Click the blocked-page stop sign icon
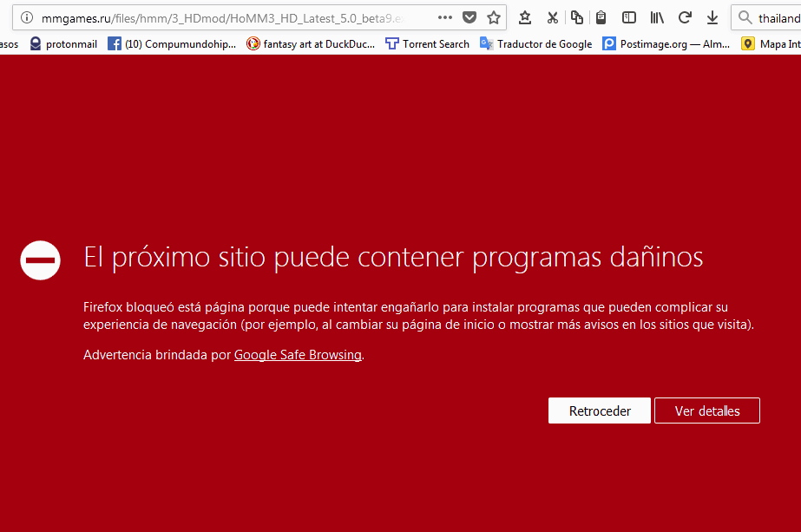Image resolution: width=801 pixels, height=532 pixels. tap(41, 260)
